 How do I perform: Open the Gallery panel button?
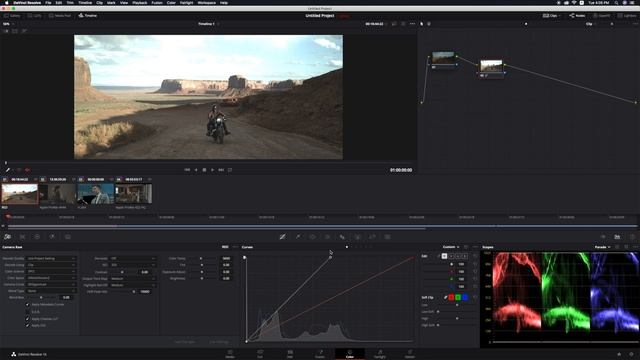point(12,16)
